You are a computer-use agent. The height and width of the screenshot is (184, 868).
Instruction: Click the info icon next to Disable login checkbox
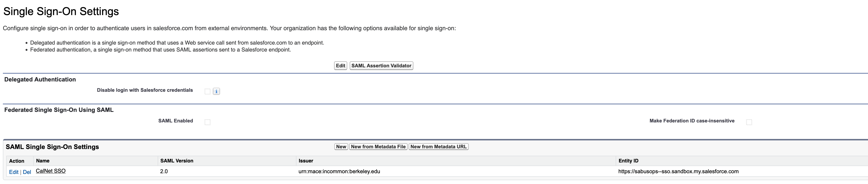(x=216, y=91)
